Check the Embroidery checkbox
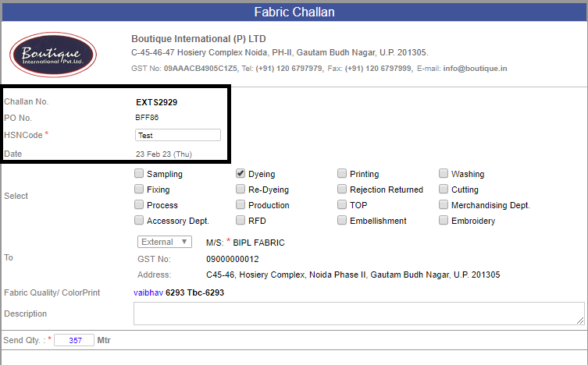Screen dimensions: 588x365 [x=444, y=220]
